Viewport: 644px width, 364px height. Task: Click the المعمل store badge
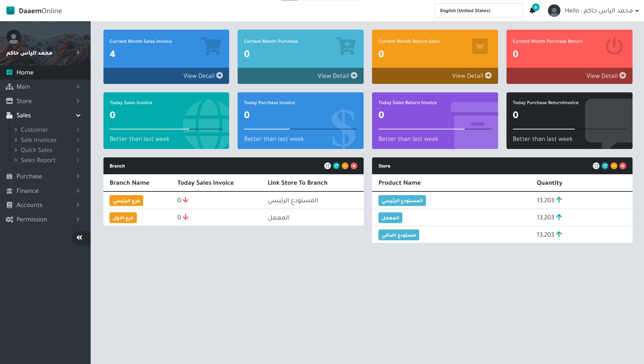390,218
